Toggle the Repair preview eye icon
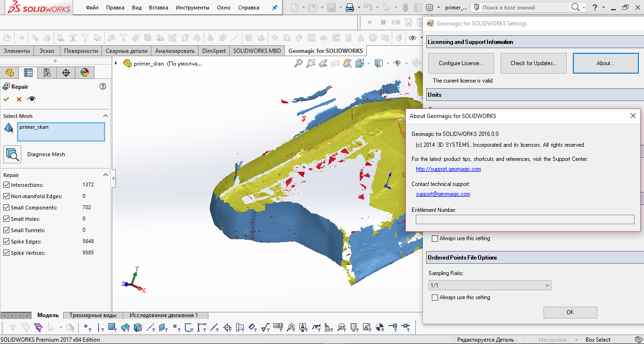Viewport: 644px width, 344px height. click(32, 99)
